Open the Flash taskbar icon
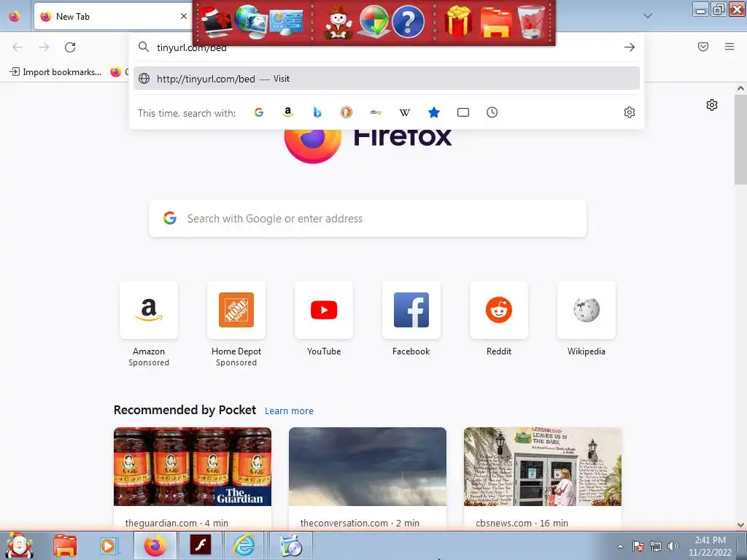 [x=200, y=545]
